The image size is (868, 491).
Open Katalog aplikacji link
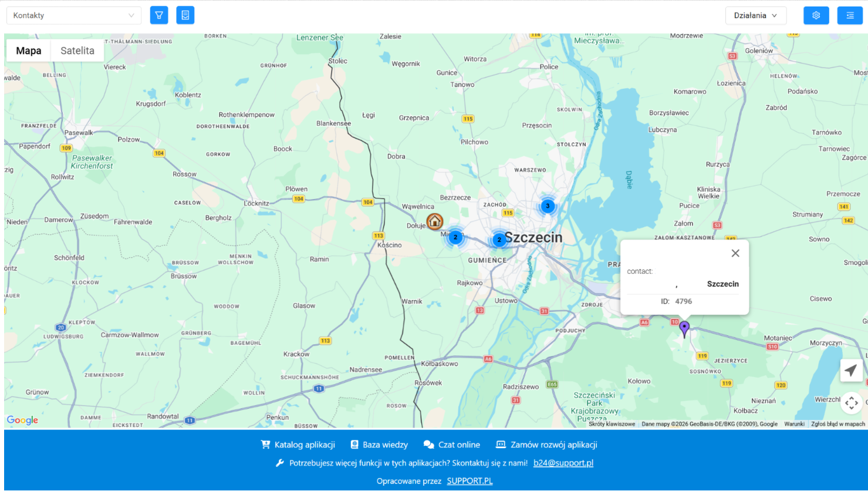pyautogui.click(x=298, y=445)
